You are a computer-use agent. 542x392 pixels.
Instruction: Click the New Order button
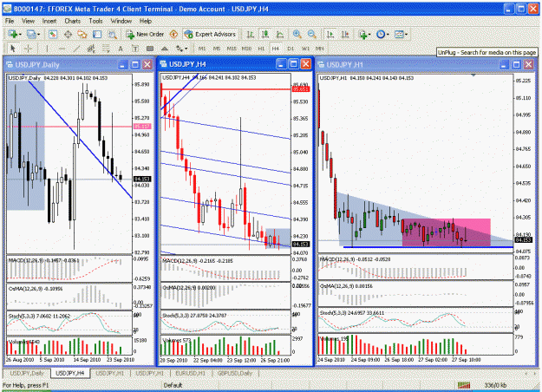click(x=145, y=34)
